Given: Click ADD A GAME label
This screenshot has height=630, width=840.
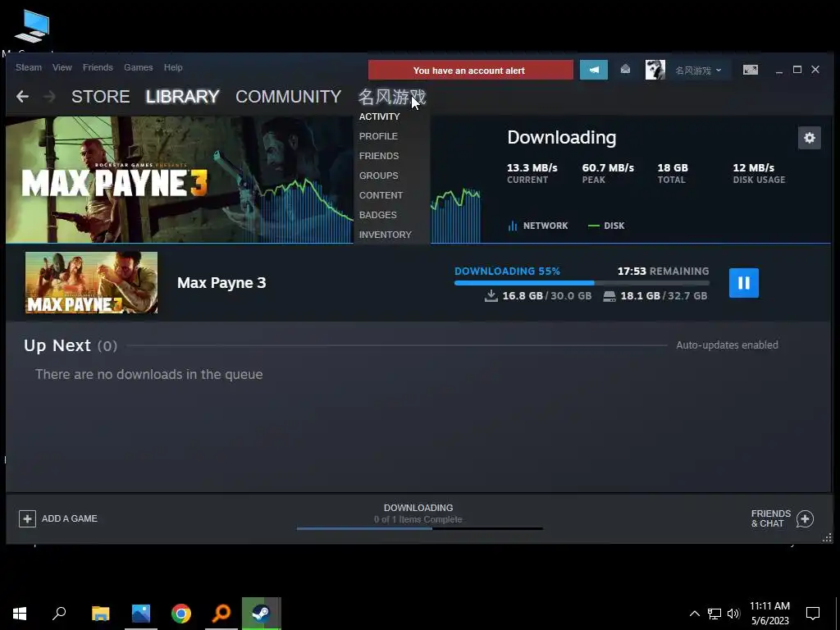Looking at the screenshot, I should coord(70,518).
